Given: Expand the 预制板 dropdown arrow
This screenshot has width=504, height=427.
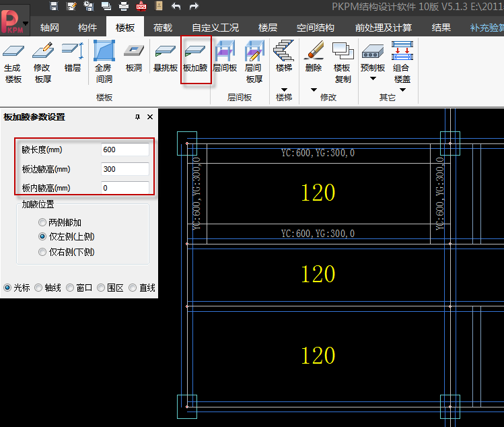Looking at the screenshot, I should (x=373, y=79).
